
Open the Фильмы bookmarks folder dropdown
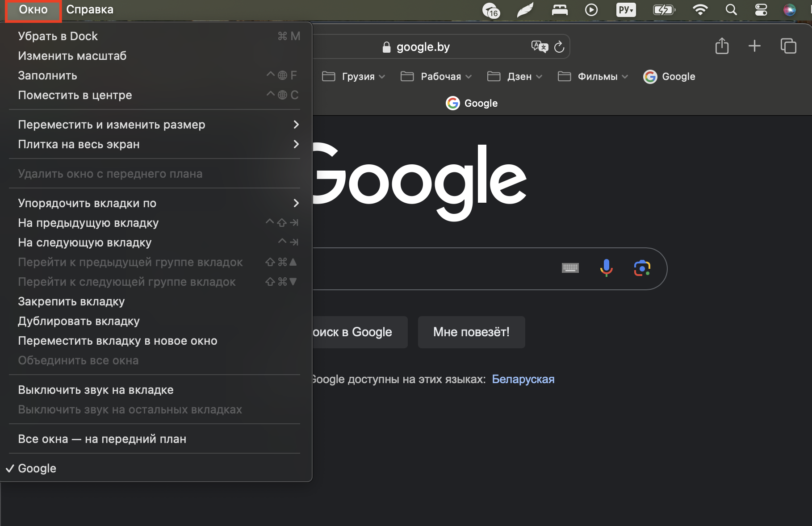coord(593,76)
